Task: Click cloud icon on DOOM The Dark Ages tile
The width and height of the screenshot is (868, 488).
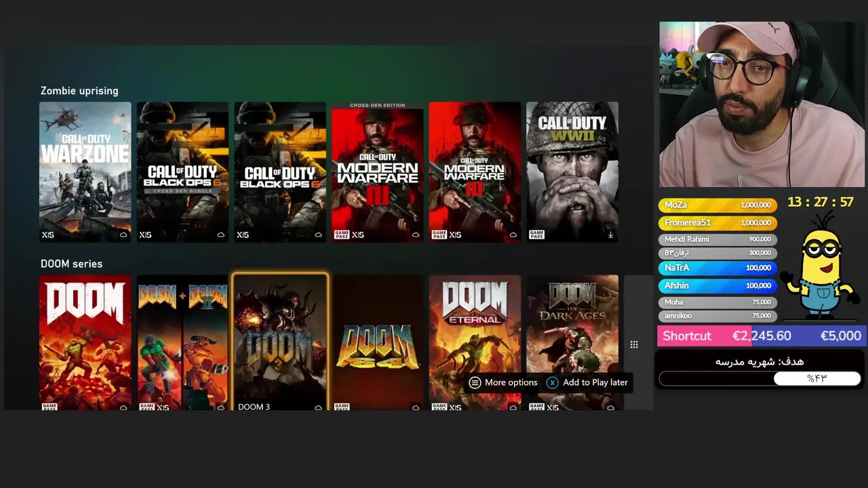Action: click(610, 407)
